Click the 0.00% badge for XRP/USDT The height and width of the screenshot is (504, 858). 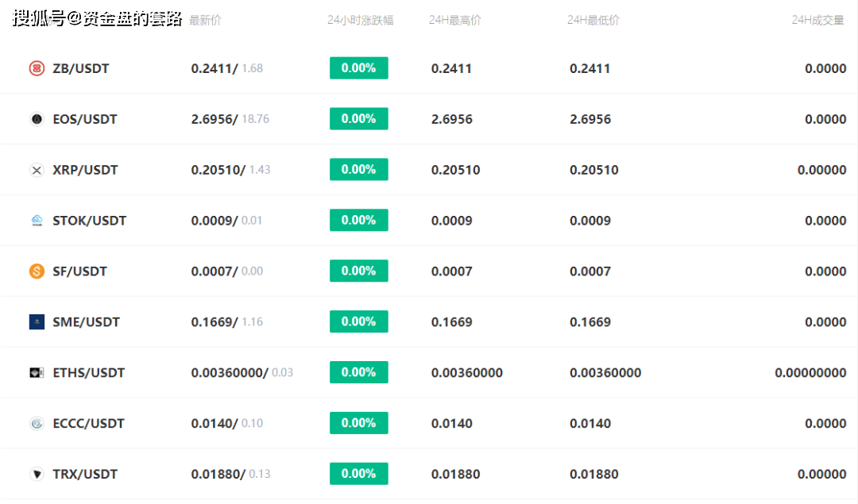[x=359, y=170]
